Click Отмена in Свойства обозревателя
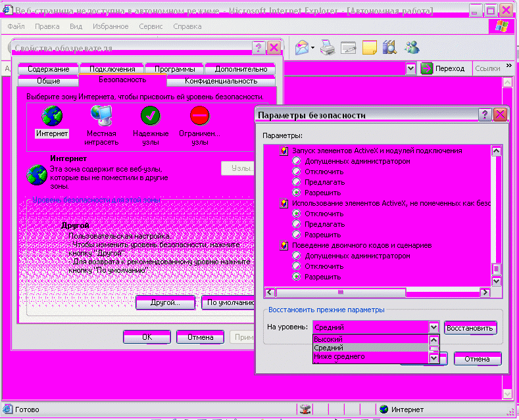Image resolution: width=519 pixels, height=420 pixels. tap(200, 337)
